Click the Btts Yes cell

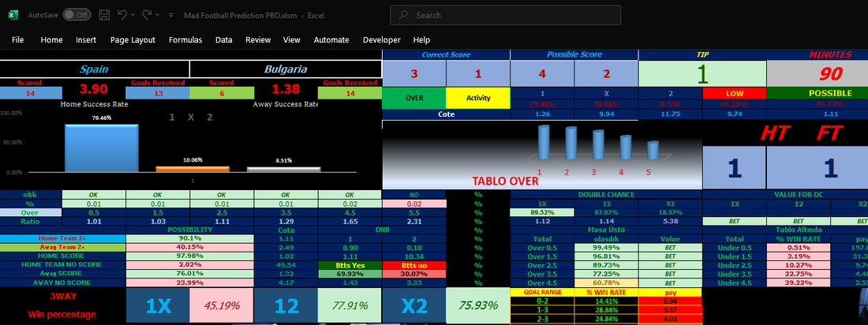point(350,265)
